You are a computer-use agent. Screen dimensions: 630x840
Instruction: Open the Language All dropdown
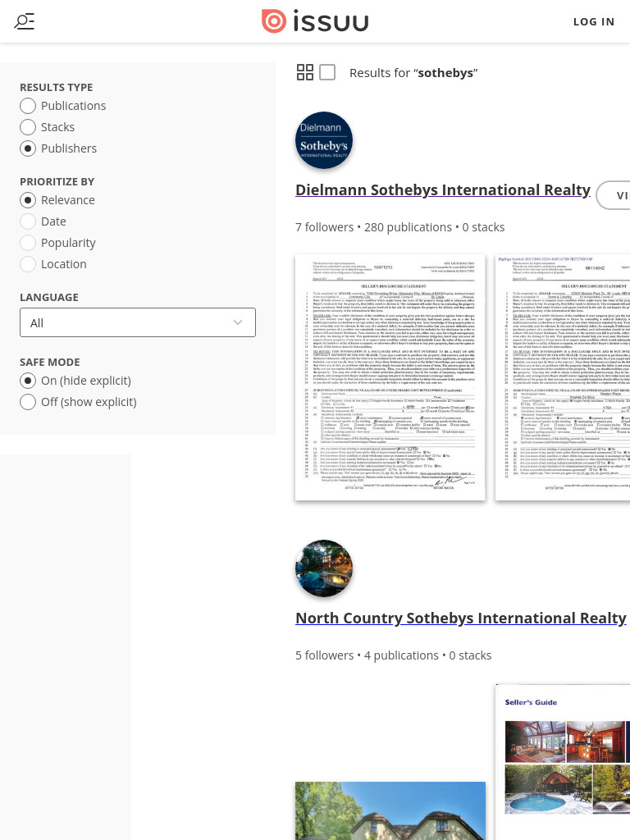pos(138,322)
